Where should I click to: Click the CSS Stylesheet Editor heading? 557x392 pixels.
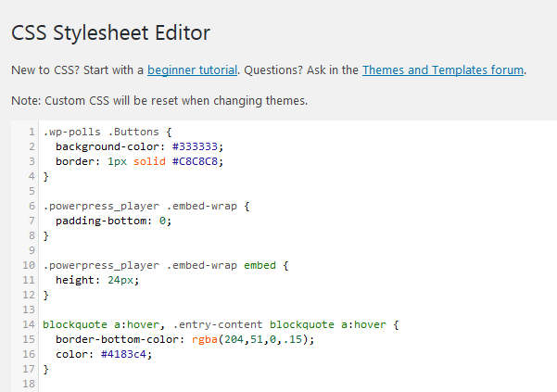pos(110,33)
